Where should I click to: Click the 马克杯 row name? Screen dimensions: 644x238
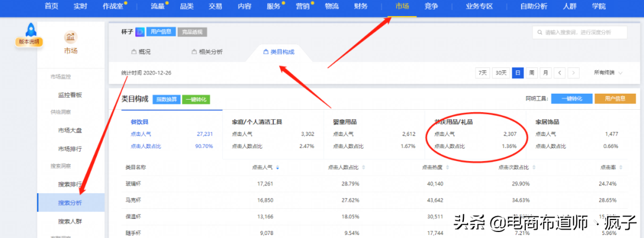[x=132, y=200]
